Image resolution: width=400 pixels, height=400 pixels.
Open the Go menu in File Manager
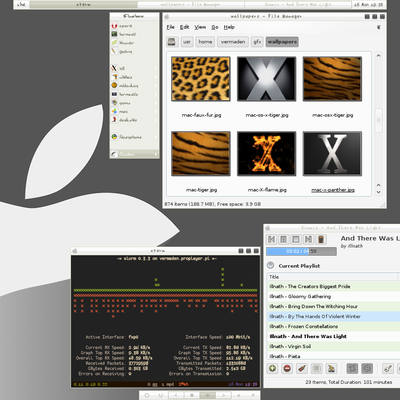[215, 27]
